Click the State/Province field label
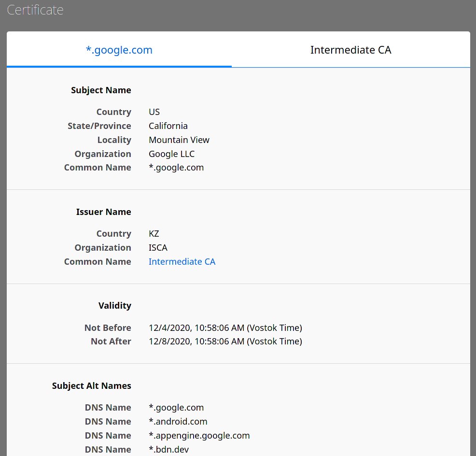The image size is (476, 456). 99,126
